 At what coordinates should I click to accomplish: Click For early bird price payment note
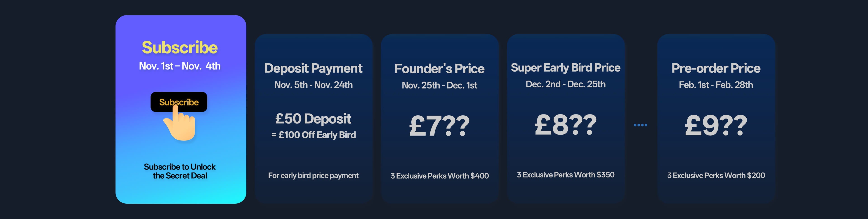(313, 176)
